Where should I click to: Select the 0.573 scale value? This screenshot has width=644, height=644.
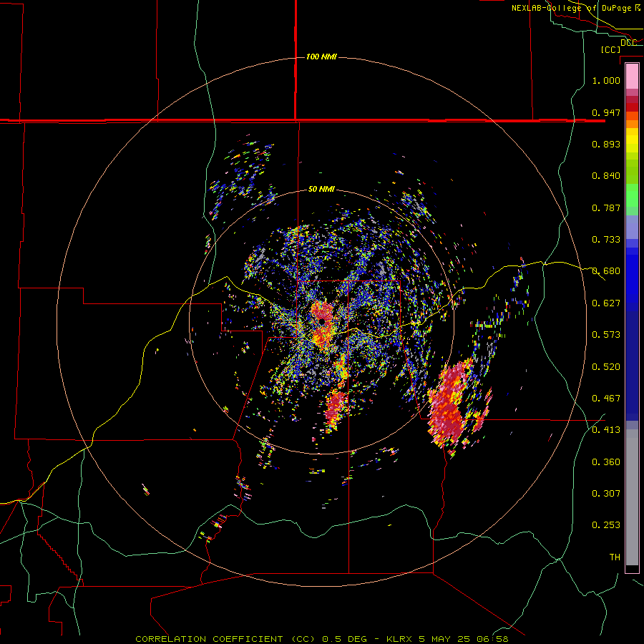point(606,335)
